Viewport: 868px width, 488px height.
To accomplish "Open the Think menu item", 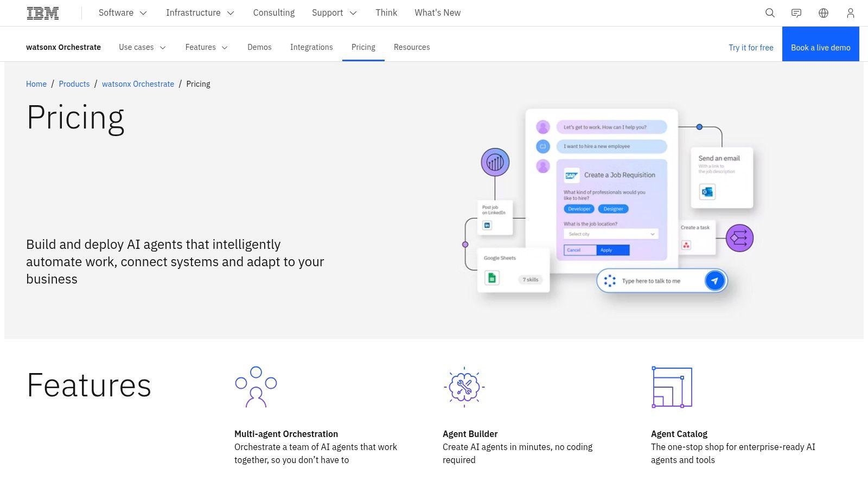I will click(386, 13).
